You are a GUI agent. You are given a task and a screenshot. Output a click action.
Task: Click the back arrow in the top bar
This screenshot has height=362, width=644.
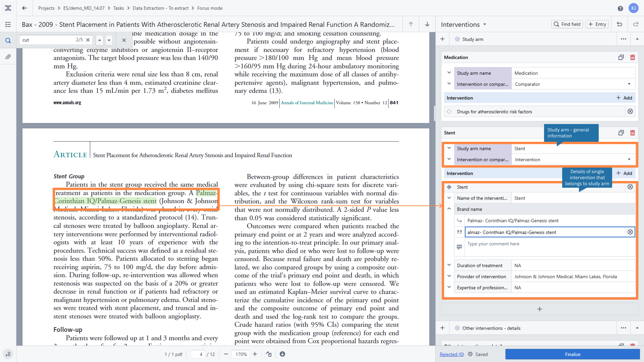(x=24, y=8)
